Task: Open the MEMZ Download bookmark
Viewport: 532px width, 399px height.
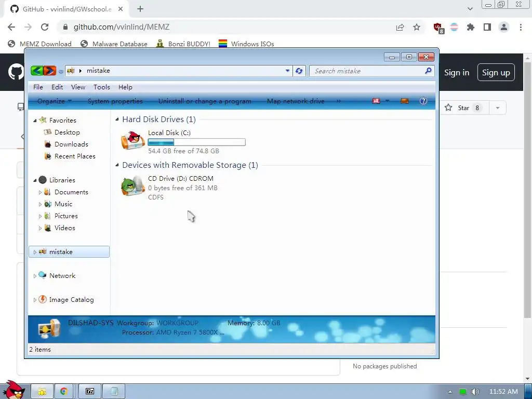Action: [x=39, y=44]
